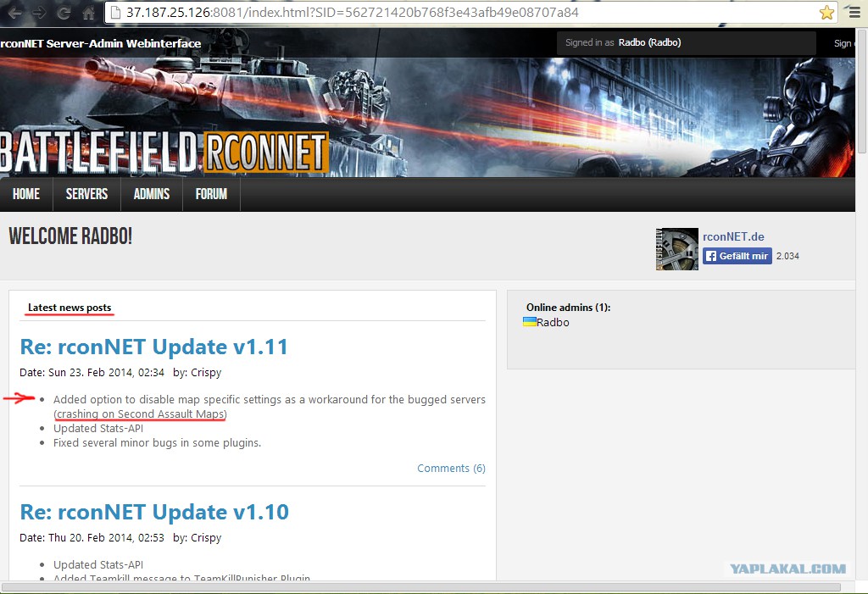Viewport: 868px width, 594px height.
Task: Open the HOME navigation tab
Action: pyautogui.click(x=26, y=194)
